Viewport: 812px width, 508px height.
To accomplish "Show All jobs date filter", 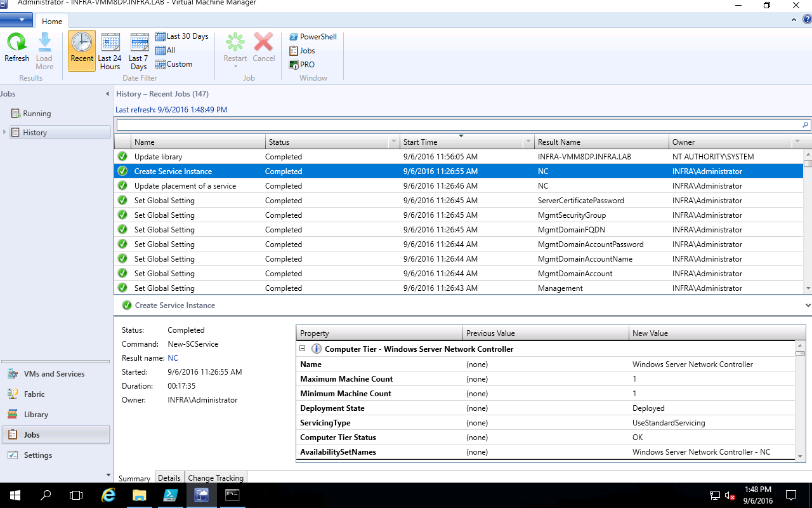I will pos(166,50).
